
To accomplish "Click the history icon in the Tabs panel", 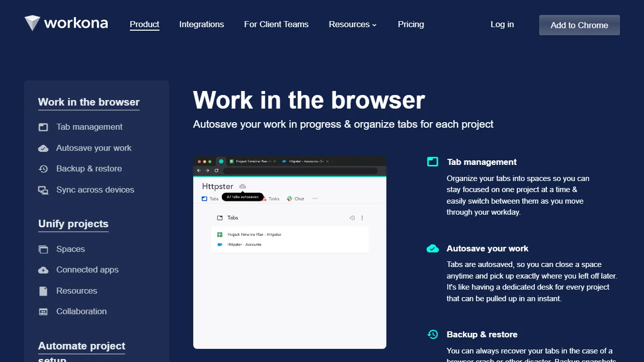I will [x=352, y=218].
